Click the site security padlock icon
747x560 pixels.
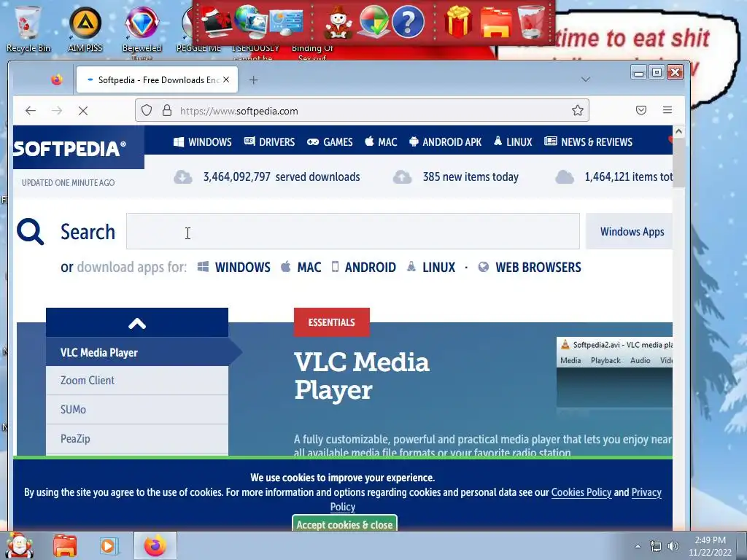click(x=167, y=111)
